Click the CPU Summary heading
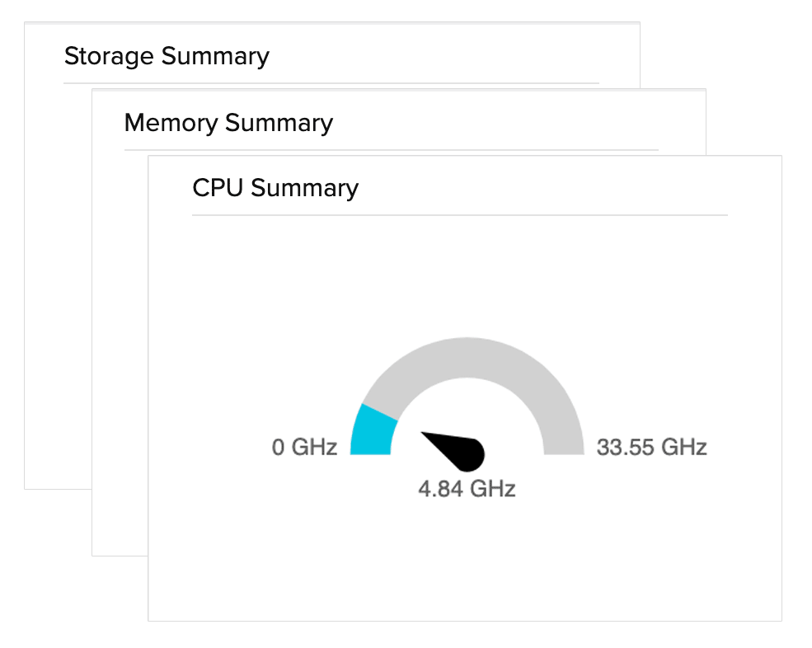812x648 pixels. [275, 188]
